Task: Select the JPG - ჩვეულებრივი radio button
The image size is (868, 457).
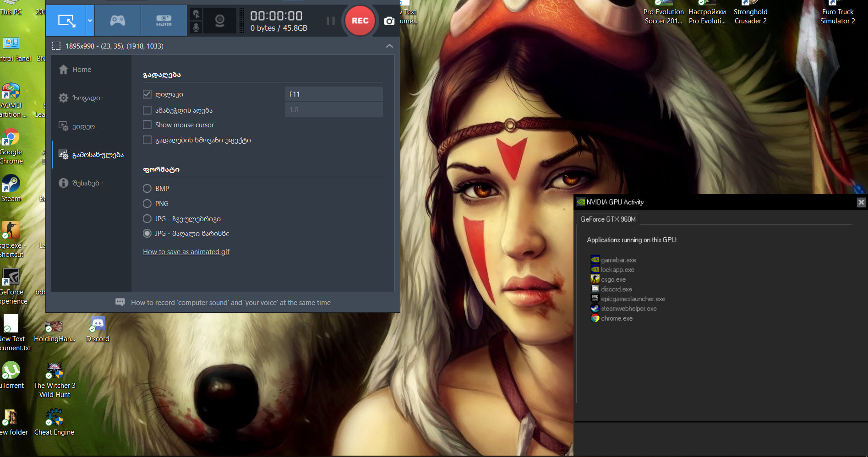Action: coord(147,219)
